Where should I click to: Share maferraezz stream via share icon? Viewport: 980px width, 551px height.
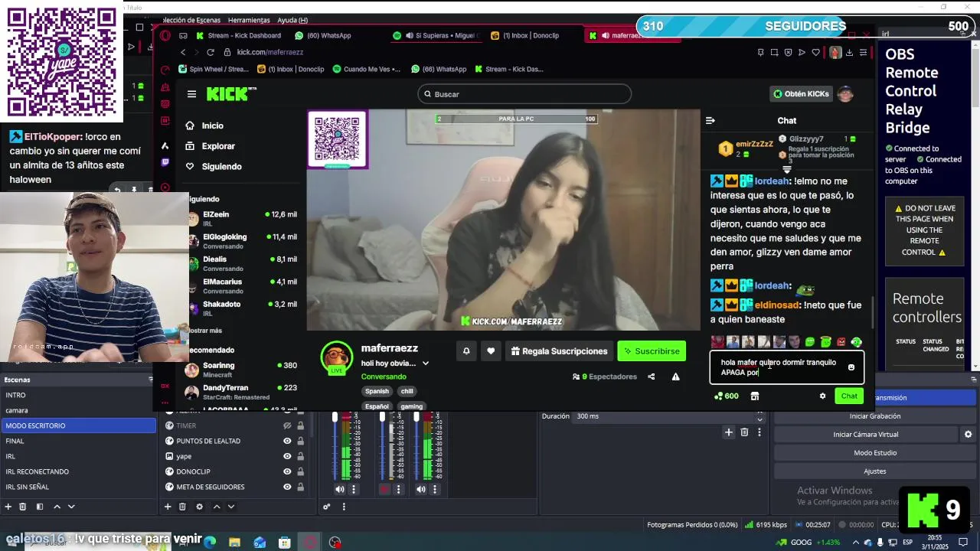click(652, 377)
